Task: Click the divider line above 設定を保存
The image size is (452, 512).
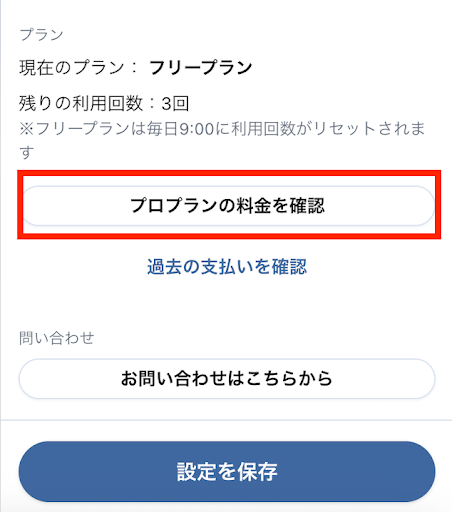Action: pyautogui.click(x=227, y=420)
